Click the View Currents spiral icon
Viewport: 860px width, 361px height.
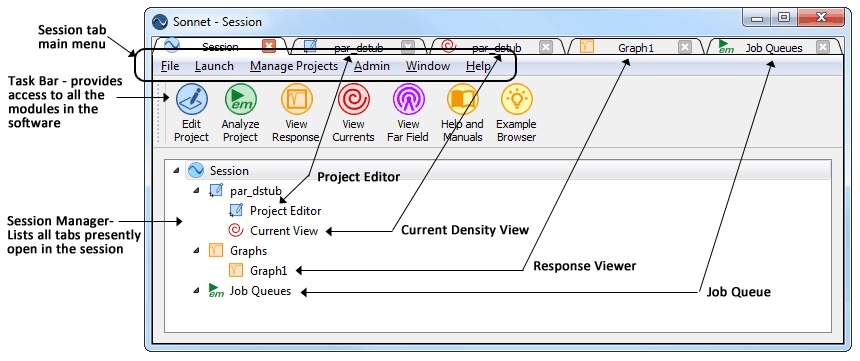[353, 99]
